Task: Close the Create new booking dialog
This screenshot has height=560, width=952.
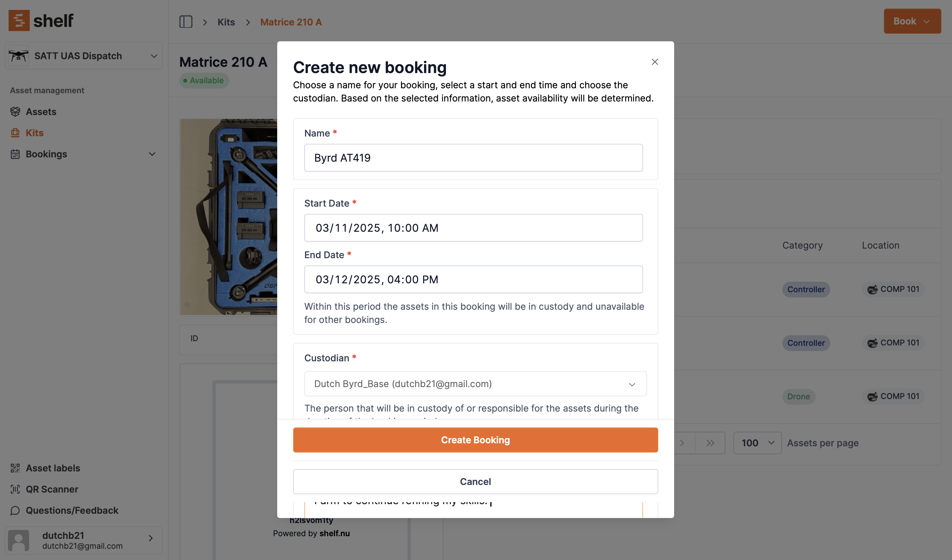Action: 655,61
